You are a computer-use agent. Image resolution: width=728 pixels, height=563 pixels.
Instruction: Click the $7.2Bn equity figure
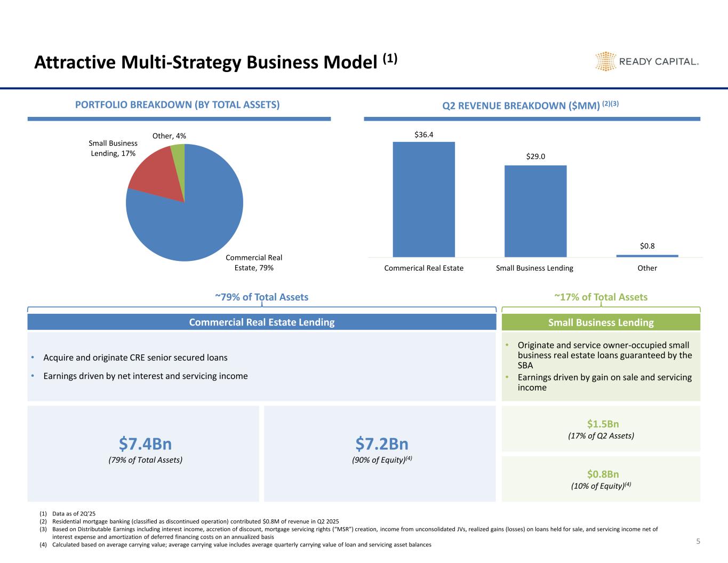click(x=381, y=444)
